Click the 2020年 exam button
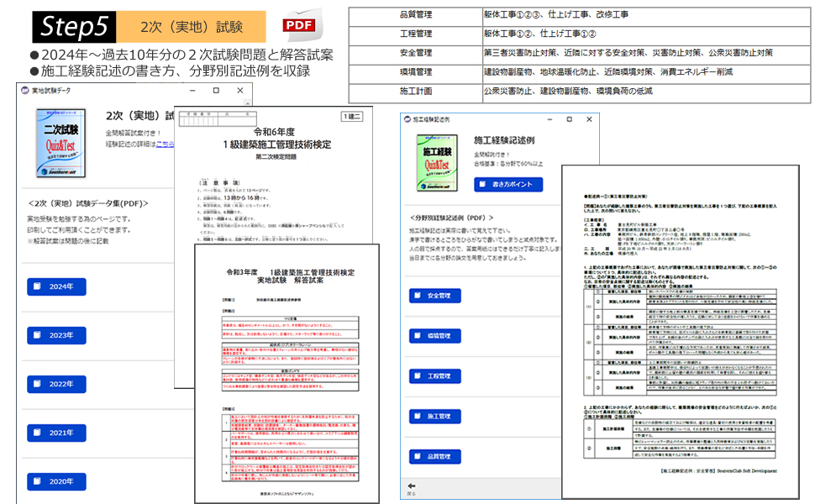Viewport: 815px width, 504px height. pyautogui.click(x=56, y=481)
